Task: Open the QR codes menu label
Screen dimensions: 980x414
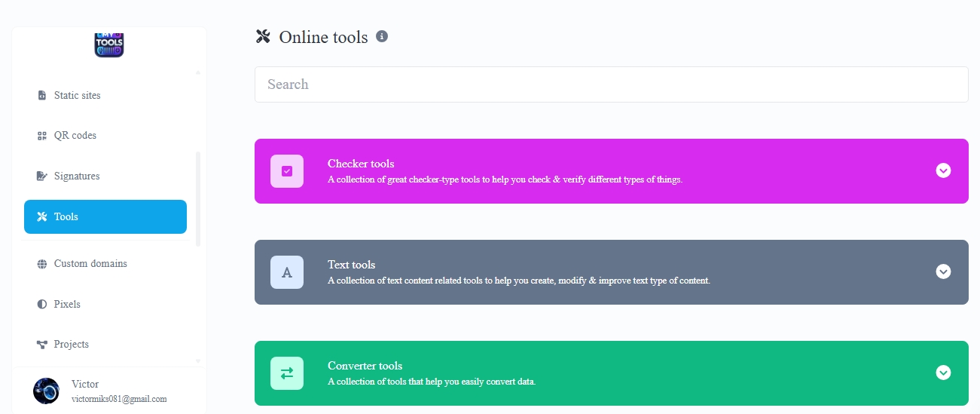Action: [x=75, y=136]
